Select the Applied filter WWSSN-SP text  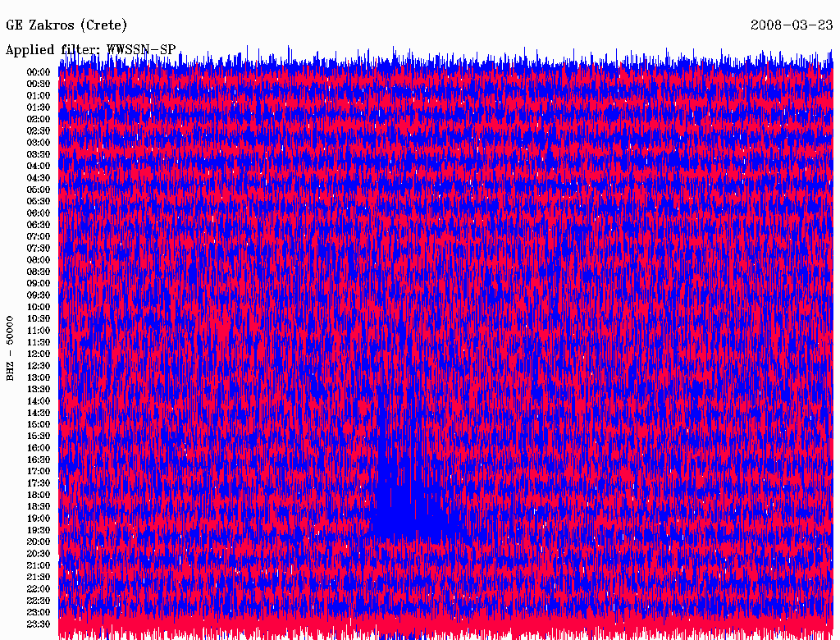90,49
